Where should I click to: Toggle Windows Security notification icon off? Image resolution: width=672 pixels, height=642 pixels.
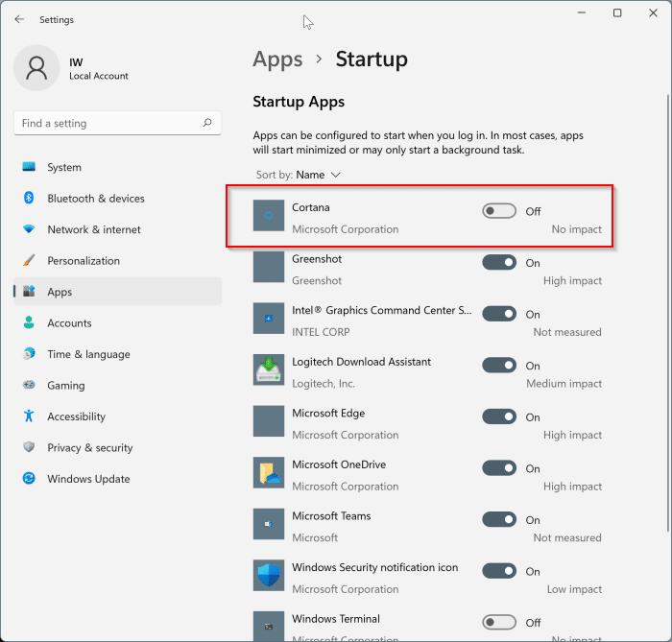click(499, 571)
